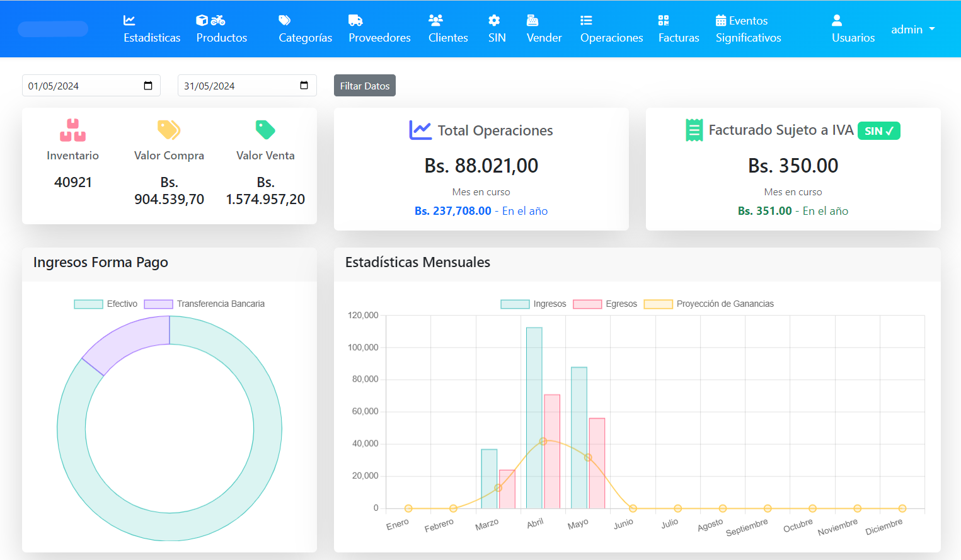Click the Filtar Datos button

[364, 86]
